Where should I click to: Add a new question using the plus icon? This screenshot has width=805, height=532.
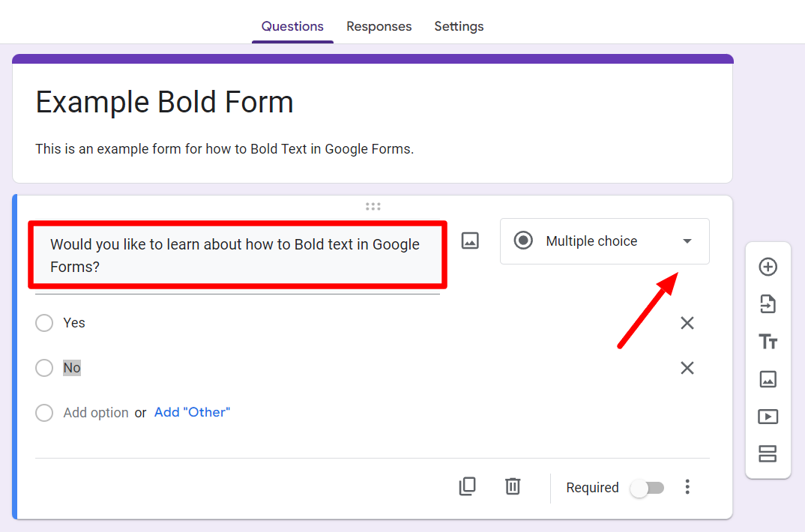pyautogui.click(x=768, y=267)
